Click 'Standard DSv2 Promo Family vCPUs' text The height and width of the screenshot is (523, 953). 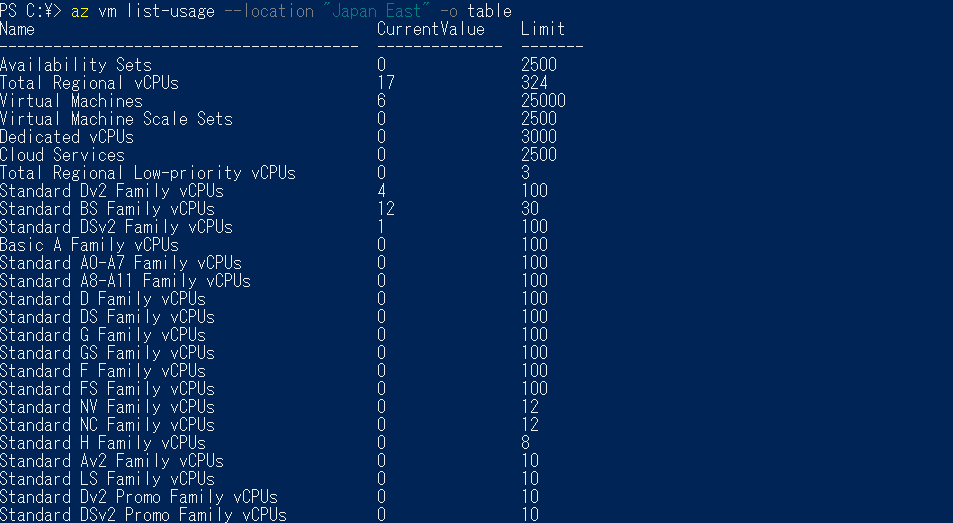(143, 515)
